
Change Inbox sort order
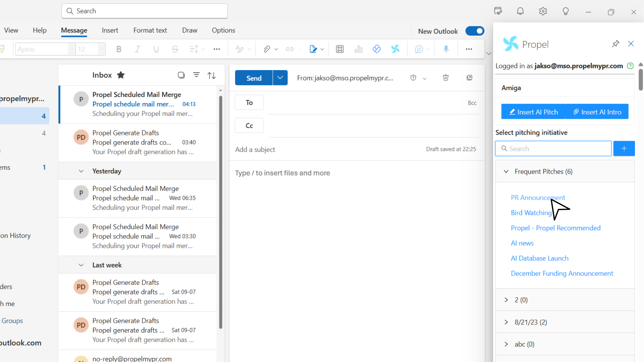[212, 75]
